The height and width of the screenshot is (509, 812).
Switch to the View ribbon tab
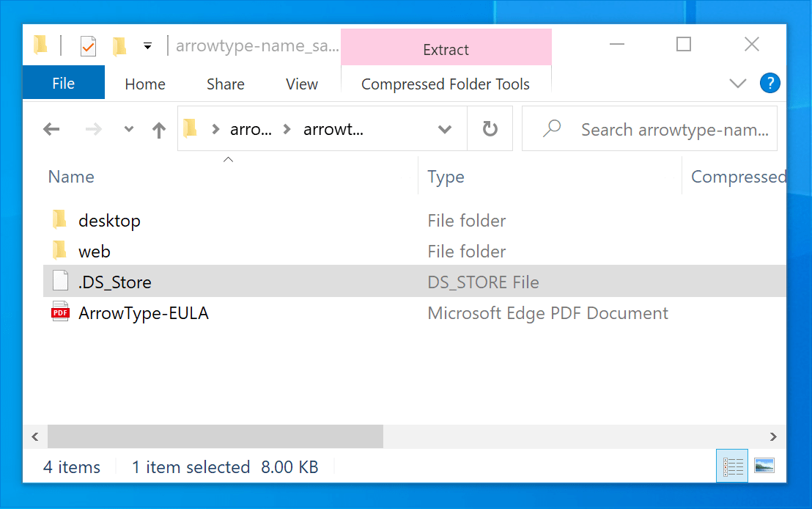point(302,84)
